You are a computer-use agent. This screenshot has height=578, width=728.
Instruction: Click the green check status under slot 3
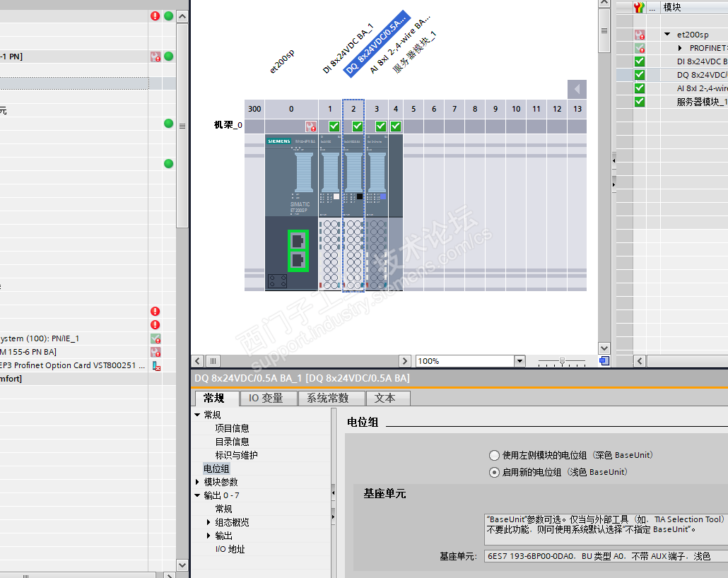tap(381, 126)
